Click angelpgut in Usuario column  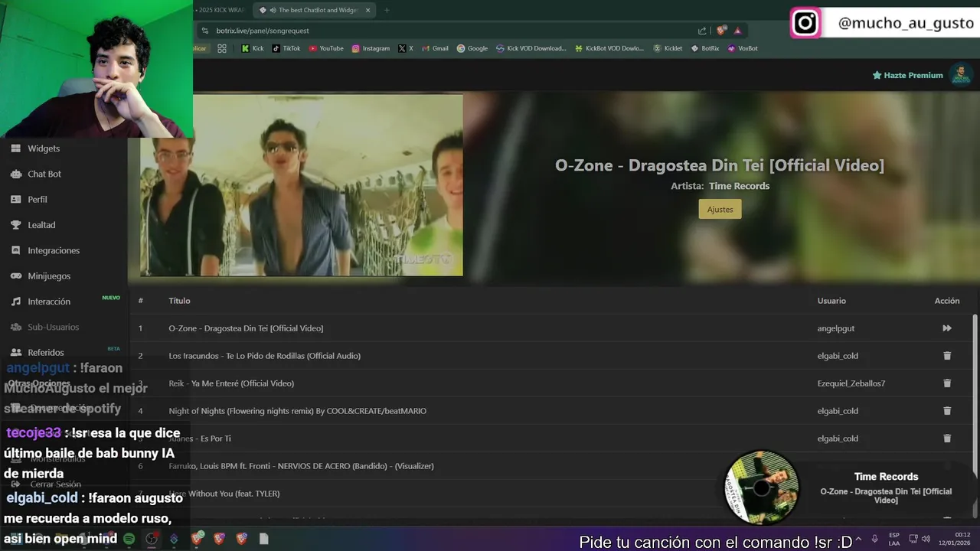(x=836, y=328)
